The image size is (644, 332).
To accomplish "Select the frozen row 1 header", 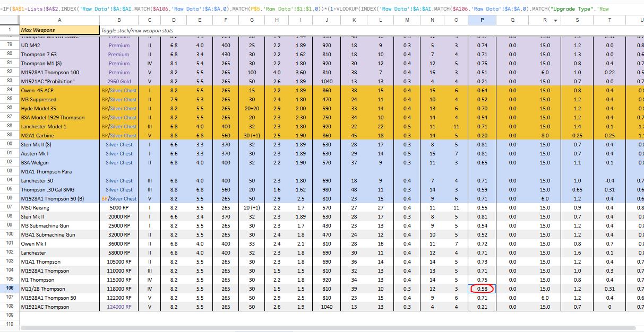I will 10,30.
